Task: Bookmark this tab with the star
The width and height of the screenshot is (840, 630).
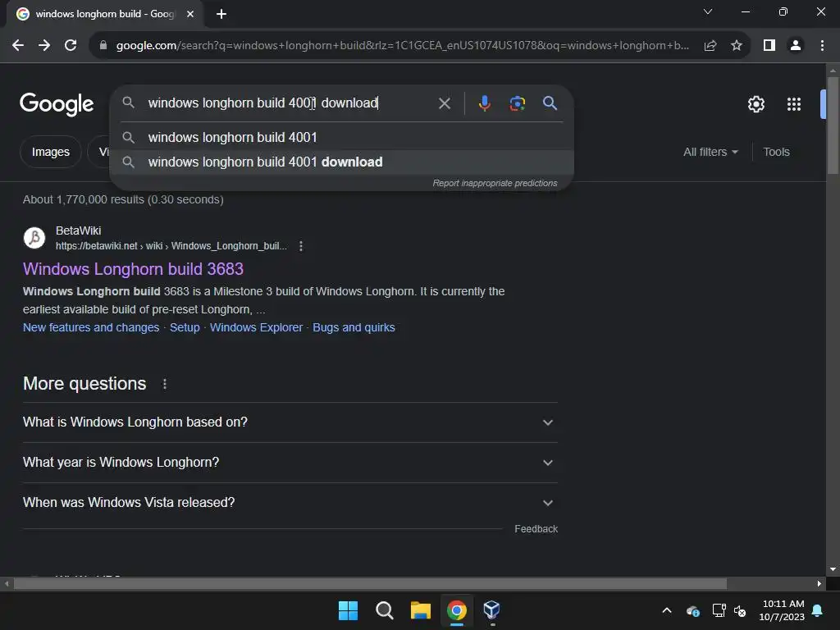Action: pyautogui.click(x=737, y=46)
